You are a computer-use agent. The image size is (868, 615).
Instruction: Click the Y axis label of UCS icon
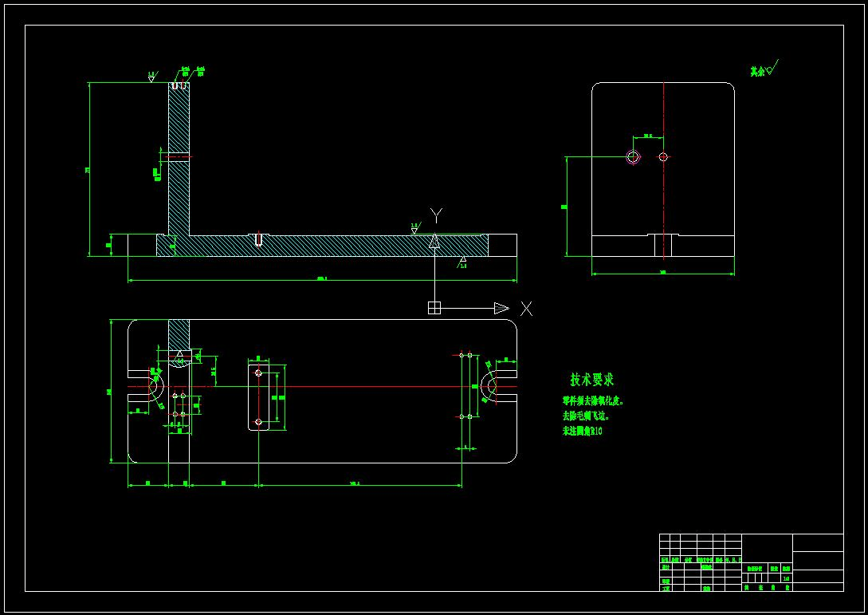pos(437,215)
